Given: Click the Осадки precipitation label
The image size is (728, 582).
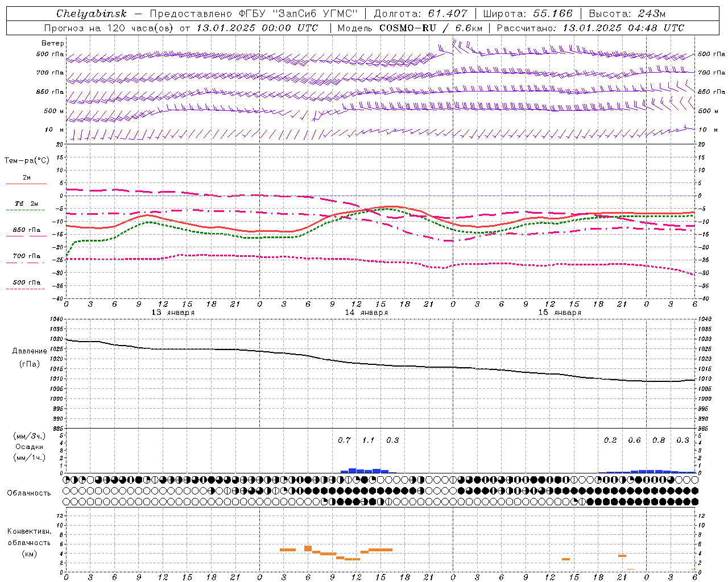Looking at the screenshot, I should tap(29, 447).
